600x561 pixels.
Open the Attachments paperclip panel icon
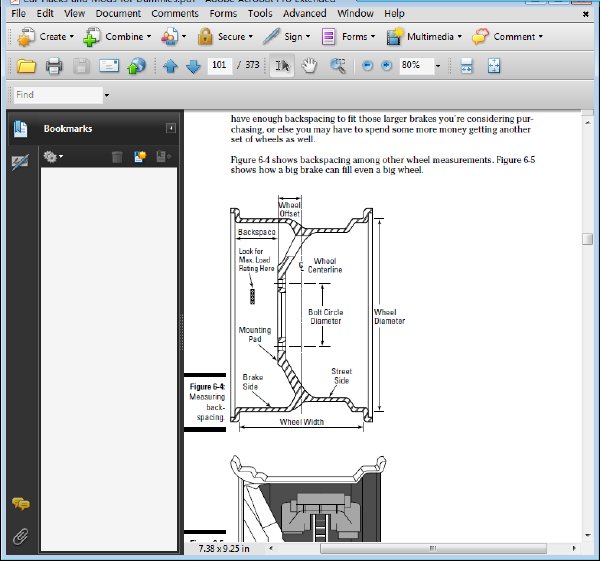[21, 537]
